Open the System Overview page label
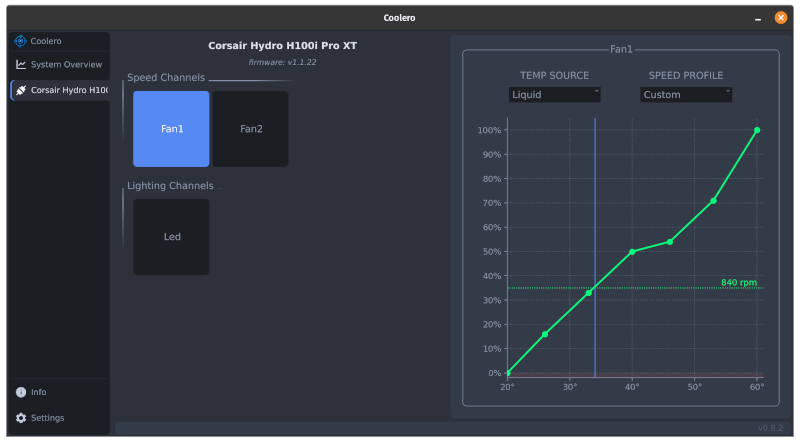Screen dimensions: 800x443 66,65
